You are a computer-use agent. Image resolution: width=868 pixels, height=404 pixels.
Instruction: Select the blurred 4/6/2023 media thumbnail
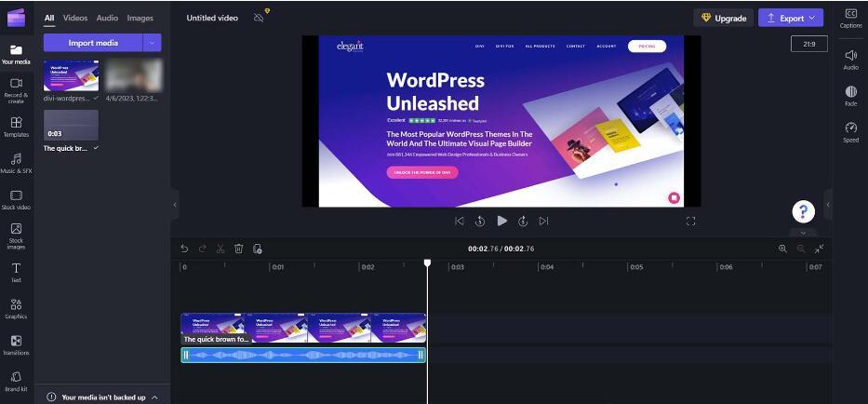(x=134, y=75)
